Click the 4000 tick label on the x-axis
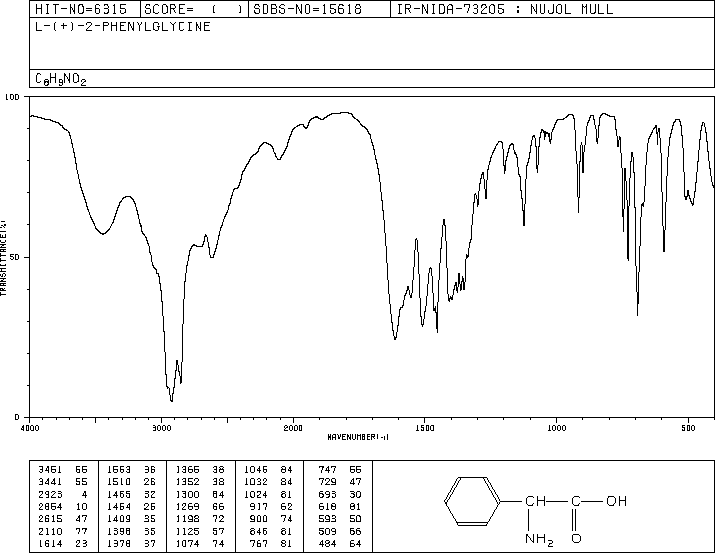The width and height of the screenshot is (715, 553). [30, 428]
